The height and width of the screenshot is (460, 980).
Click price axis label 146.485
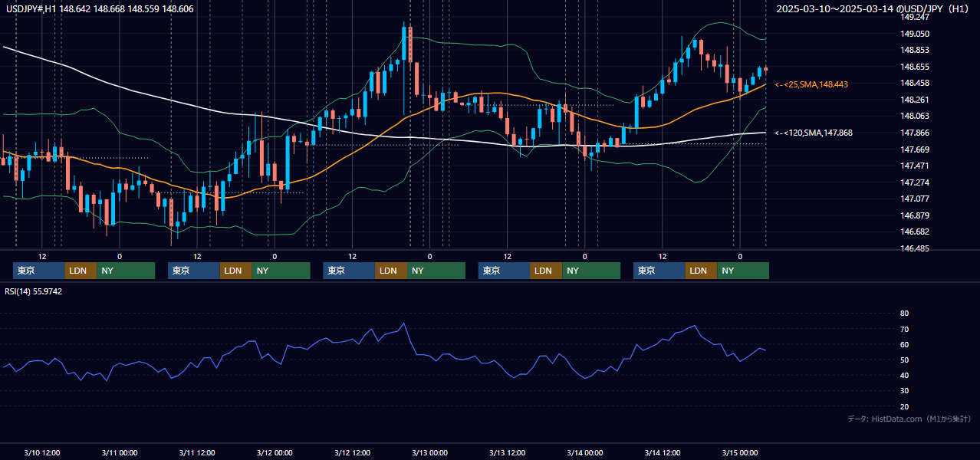pyautogui.click(x=915, y=248)
